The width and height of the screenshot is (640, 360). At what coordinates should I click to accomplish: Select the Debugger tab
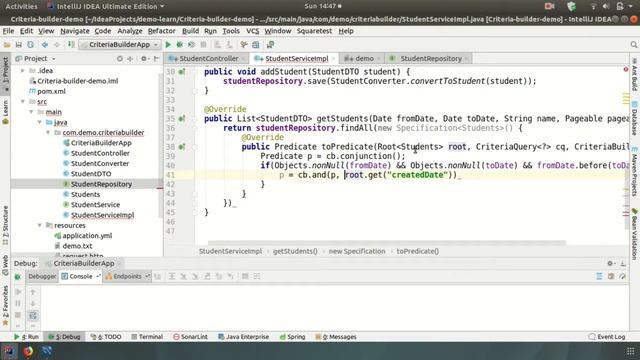pos(42,276)
